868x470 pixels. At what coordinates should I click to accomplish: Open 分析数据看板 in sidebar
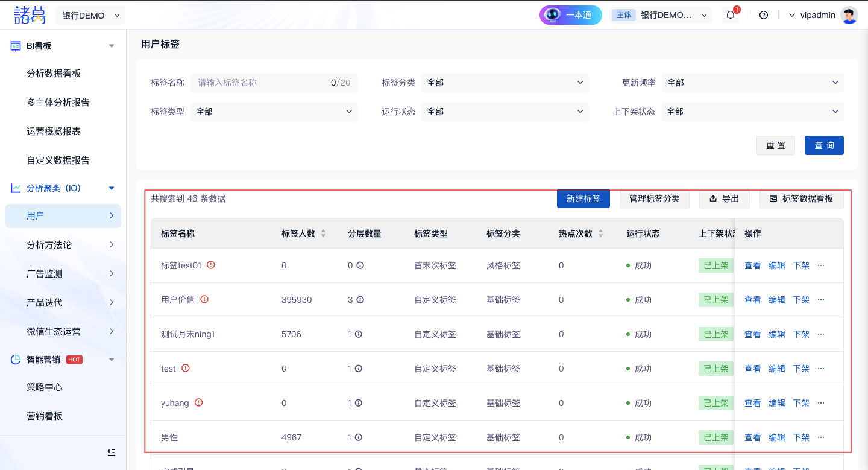tap(54, 74)
